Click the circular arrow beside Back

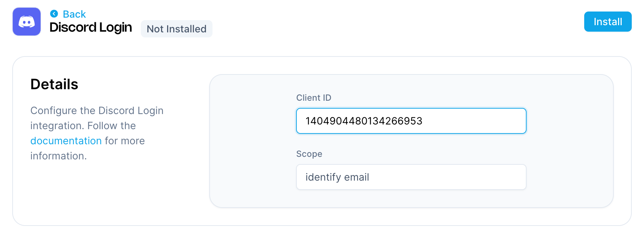54,14
